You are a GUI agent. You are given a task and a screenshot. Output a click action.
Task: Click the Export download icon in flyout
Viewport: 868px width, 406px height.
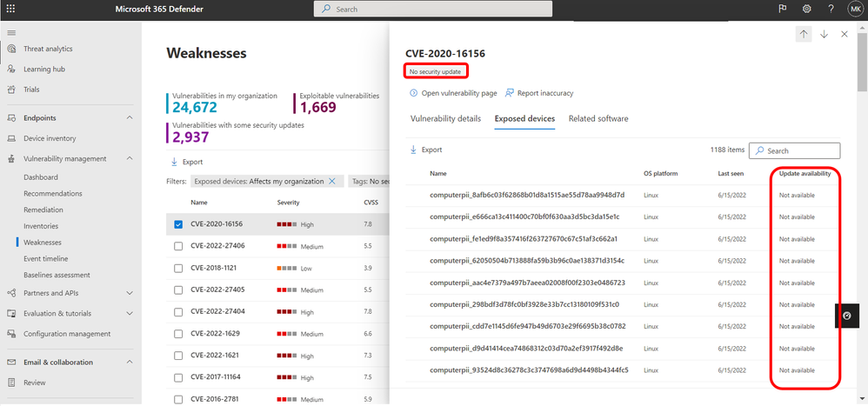(x=413, y=150)
